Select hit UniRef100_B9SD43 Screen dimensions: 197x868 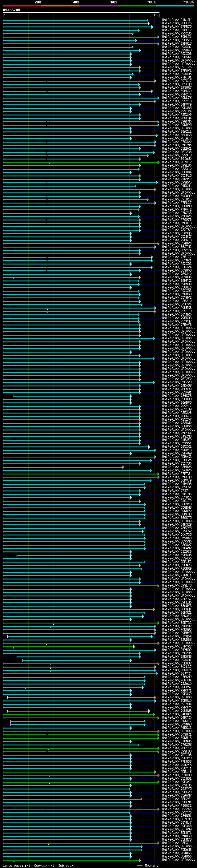pyautogui.click(x=177, y=50)
